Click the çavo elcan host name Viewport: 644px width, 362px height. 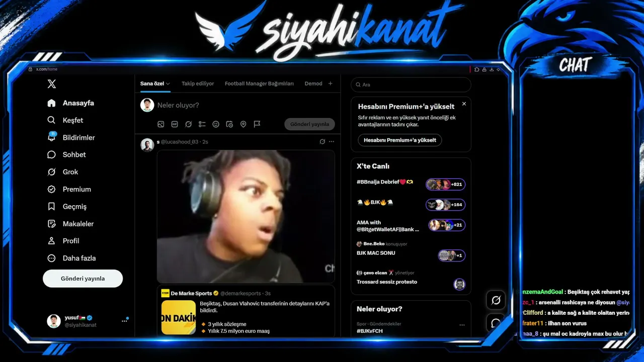point(375,273)
